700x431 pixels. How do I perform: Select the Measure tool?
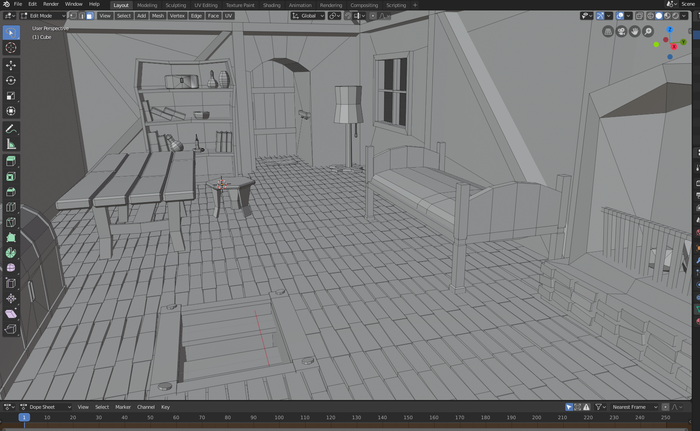coord(11,144)
